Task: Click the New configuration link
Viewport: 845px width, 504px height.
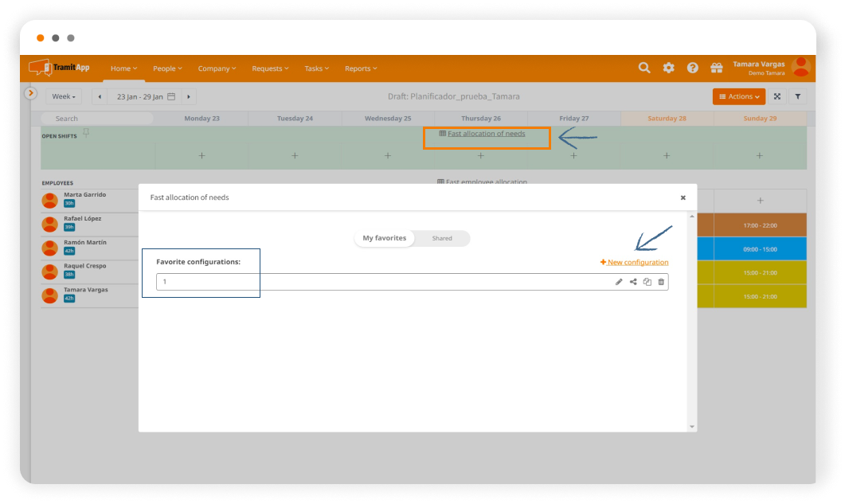Action: pyautogui.click(x=634, y=262)
